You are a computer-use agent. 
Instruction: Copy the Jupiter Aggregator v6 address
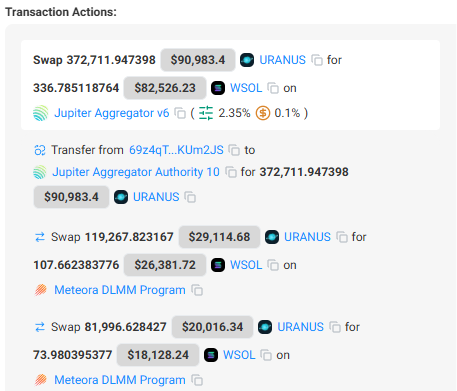pos(180,113)
